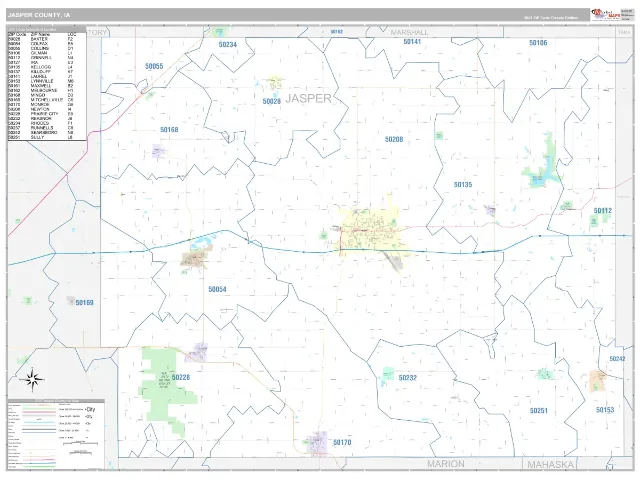
Task: Click ZIP code 50106 label
Action: pos(538,43)
